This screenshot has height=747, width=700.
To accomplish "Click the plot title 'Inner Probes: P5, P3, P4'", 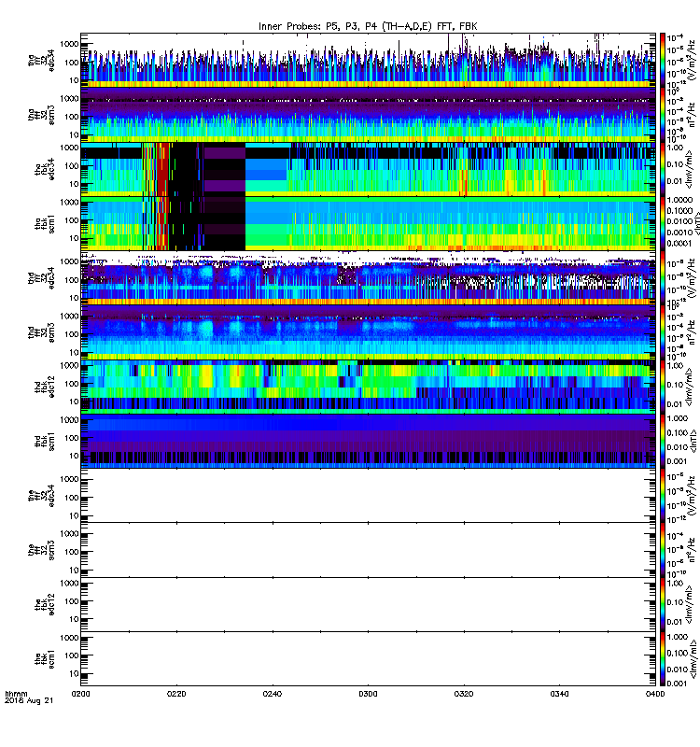I will pos(319,26).
